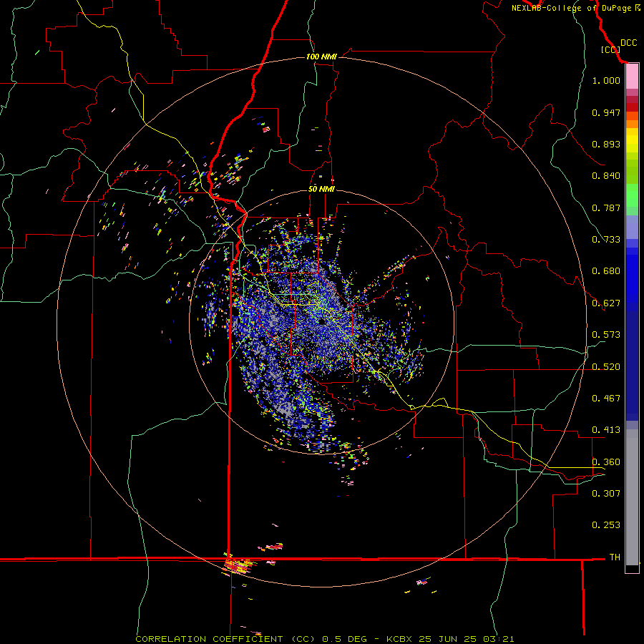Click the 0.840 legend value
The image size is (644, 644).
606,176
